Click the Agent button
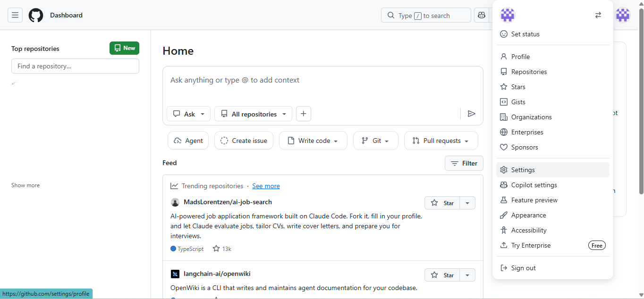This screenshot has width=644, height=299. [x=188, y=141]
